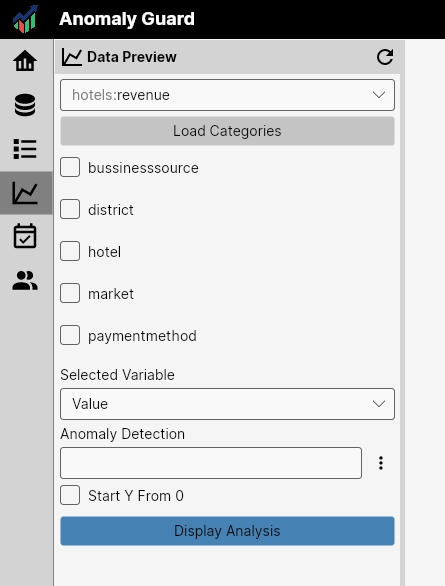Open the hotels:revenue dataset dropdown
This screenshot has height=586, width=445.
coord(227,95)
